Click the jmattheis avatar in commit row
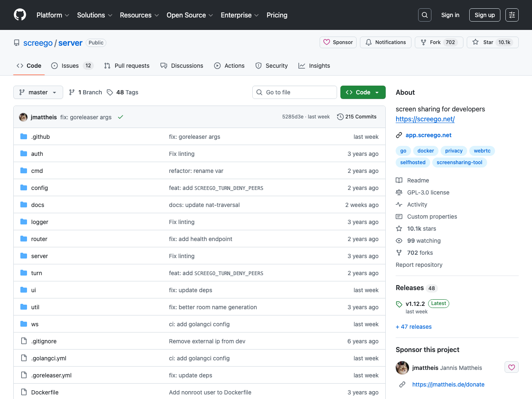 (x=23, y=117)
